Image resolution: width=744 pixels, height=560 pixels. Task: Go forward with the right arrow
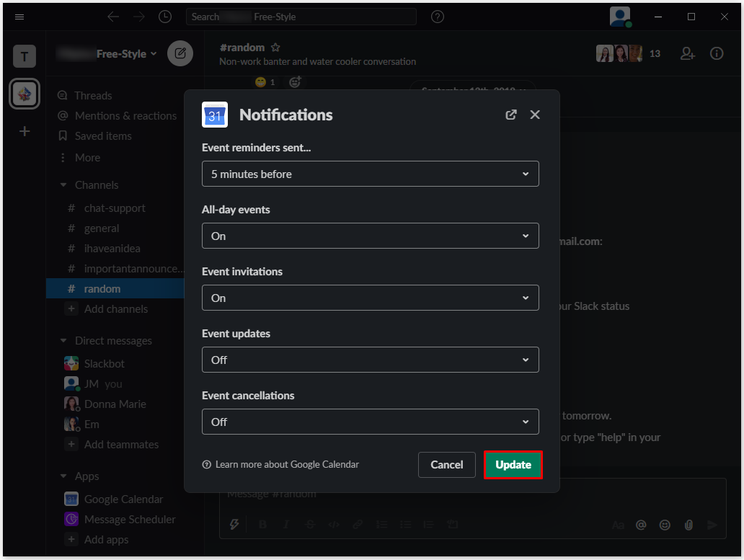tap(139, 17)
